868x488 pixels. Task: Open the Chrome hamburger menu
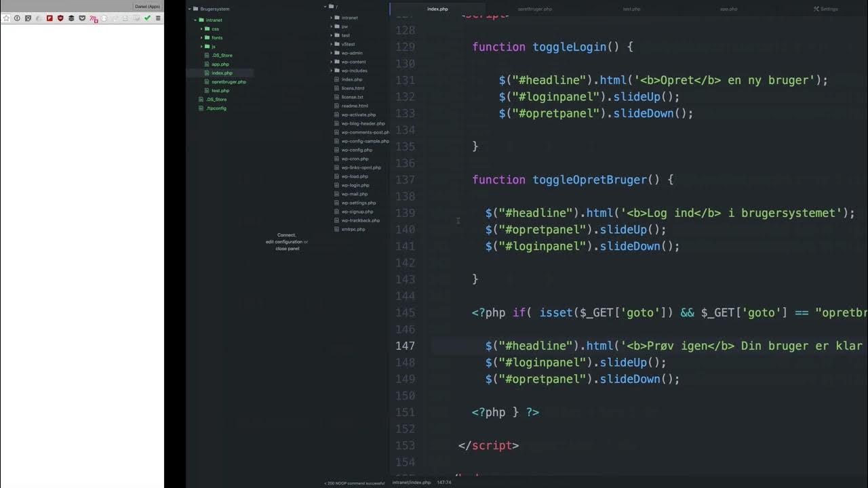click(158, 18)
